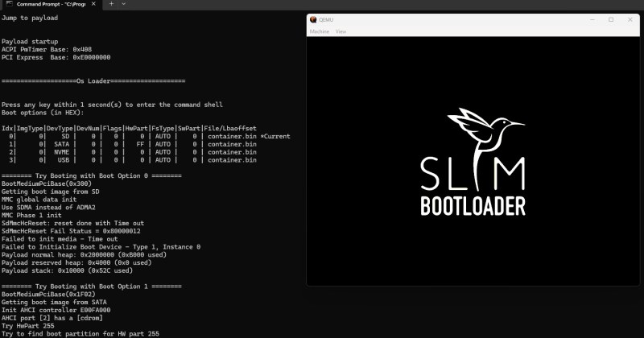This screenshot has width=644, height=338.
Task: Click 'PCI Express Base: 0xE0000000' line
Action: [x=56, y=57]
